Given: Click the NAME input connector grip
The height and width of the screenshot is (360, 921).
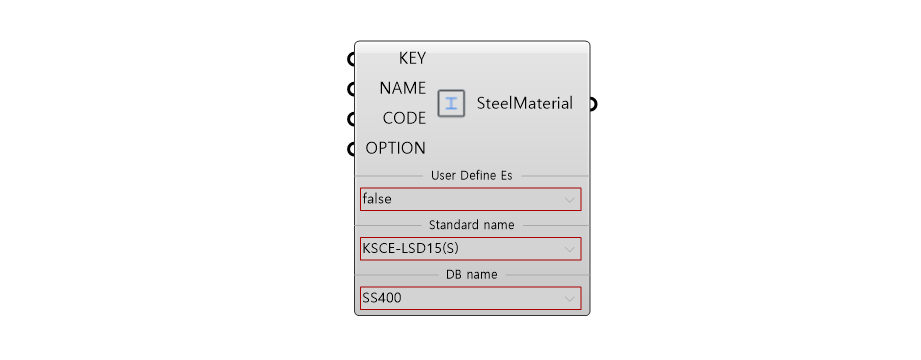Looking at the screenshot, I should coord(351,89).
